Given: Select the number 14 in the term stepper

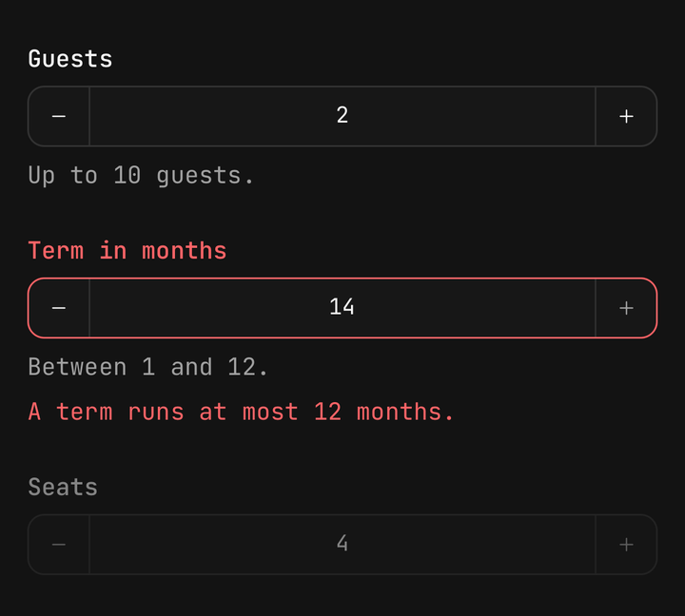Looking at the screenshot, I should pos(342,308).
